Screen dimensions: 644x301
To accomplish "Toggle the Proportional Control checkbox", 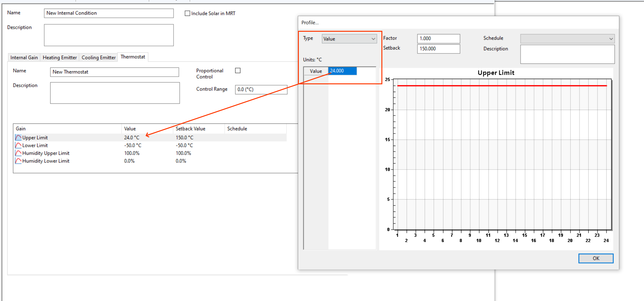I will tap(238, 71).
